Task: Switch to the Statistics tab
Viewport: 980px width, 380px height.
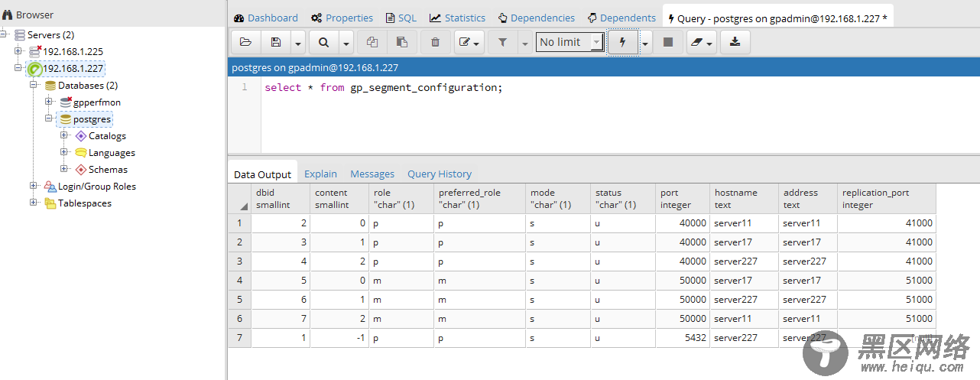Action: point(457,18)
